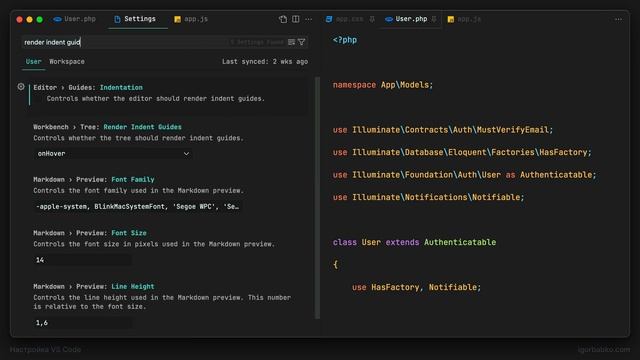640x360 pixels.
Task: Select the Settings editor tab
Action: (x=138, y=19)
